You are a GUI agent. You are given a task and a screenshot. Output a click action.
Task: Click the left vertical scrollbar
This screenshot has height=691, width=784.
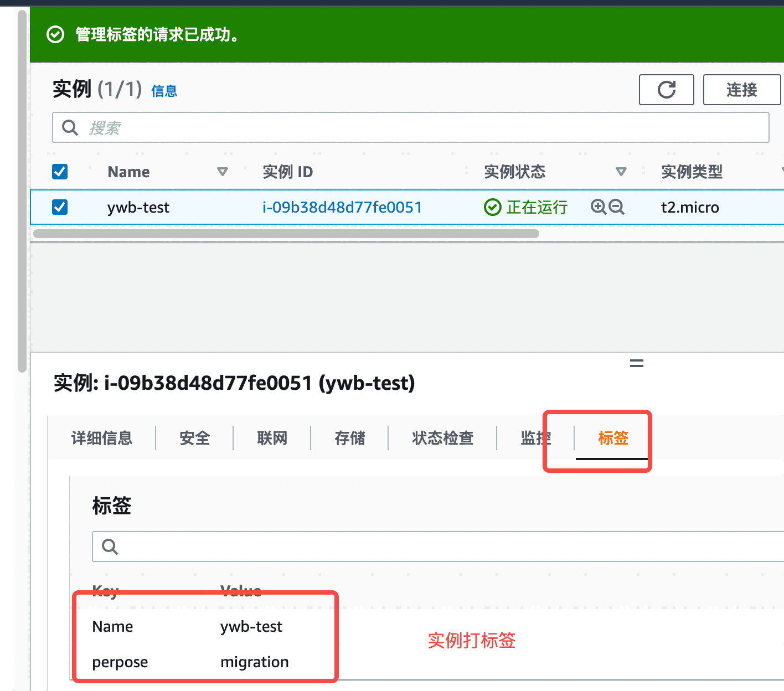(x=22, y=191)
